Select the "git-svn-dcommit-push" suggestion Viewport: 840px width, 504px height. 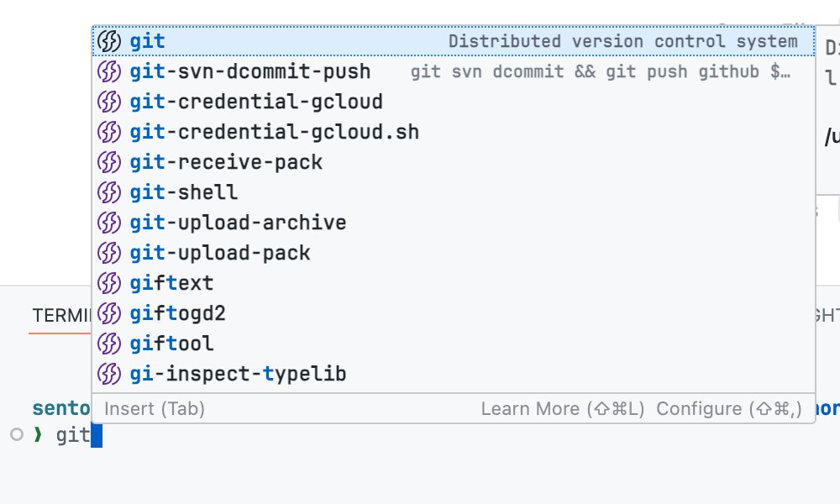[249, 71]
